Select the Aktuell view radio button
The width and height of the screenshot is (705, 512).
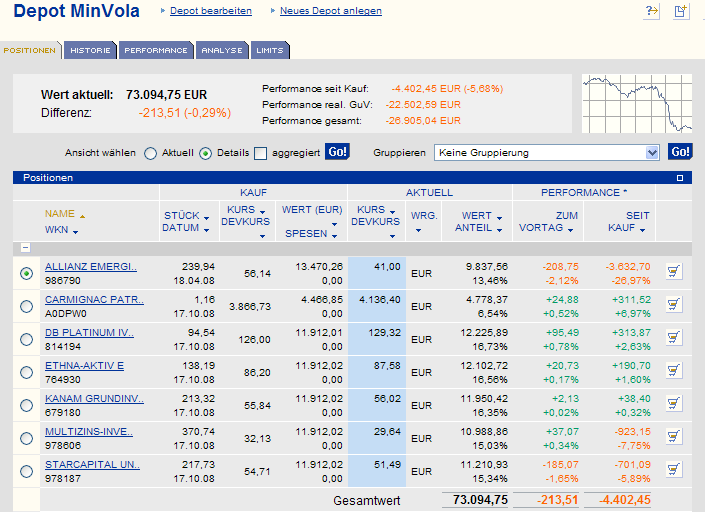(x=151, y=153)
